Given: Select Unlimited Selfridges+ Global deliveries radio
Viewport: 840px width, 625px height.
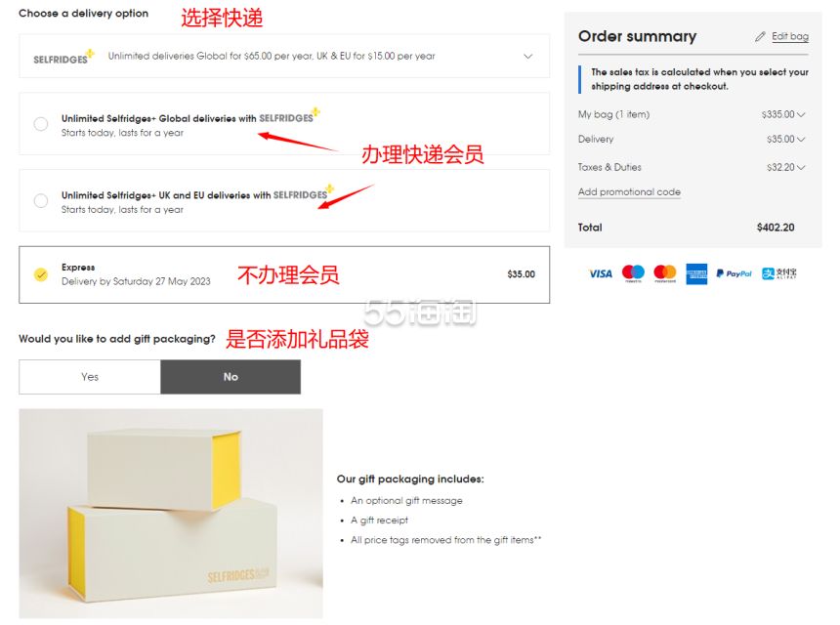Looking at the screenshot, I should (x=41, y=124).
